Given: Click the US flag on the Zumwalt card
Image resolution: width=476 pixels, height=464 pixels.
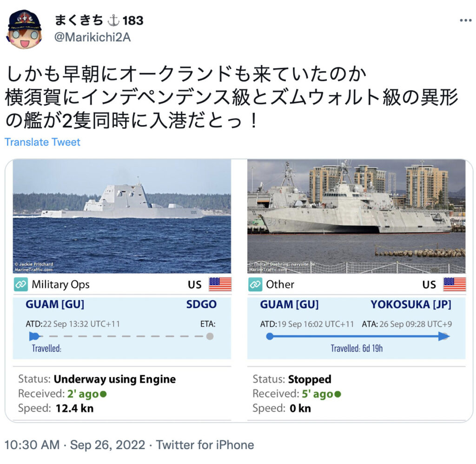Looking at the screenshot, I should click(x=220, y=284).
